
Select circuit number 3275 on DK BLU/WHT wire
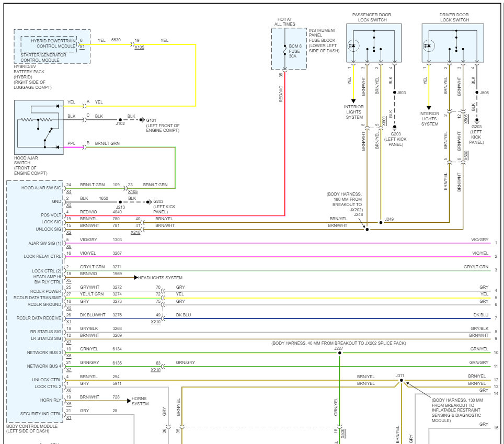coord(117,315)
